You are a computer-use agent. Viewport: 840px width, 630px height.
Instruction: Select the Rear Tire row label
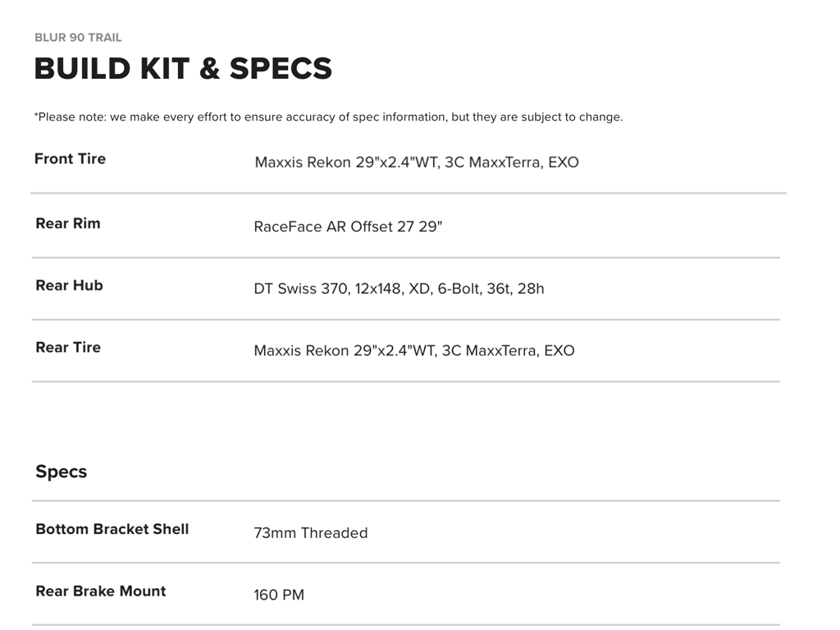pos(68,348)
